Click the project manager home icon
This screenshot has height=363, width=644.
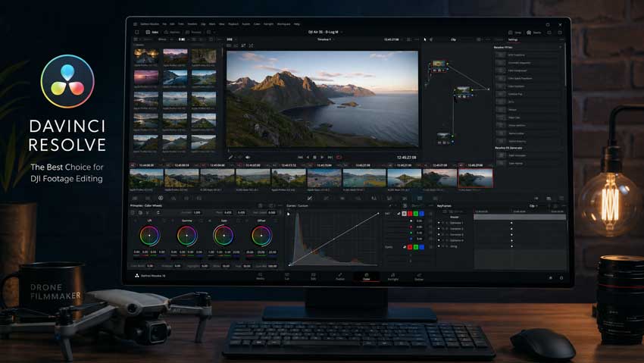tap(551, 278)
